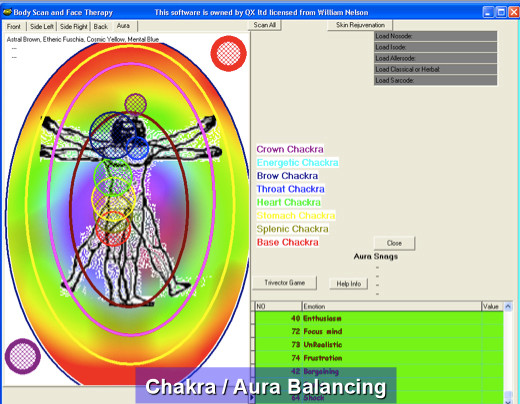
Task: Click the purple crown chakra circle above the head
Action: (135, 104)
